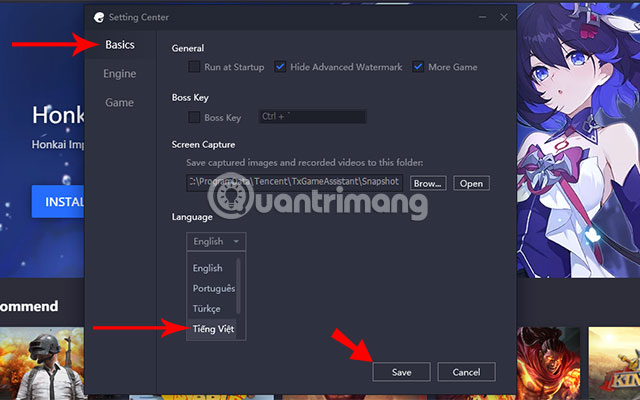Image resolution: width=640 pixels, height=400 pixels.
Task: Expand the Language dropdown
Action: tap(216, 241)
